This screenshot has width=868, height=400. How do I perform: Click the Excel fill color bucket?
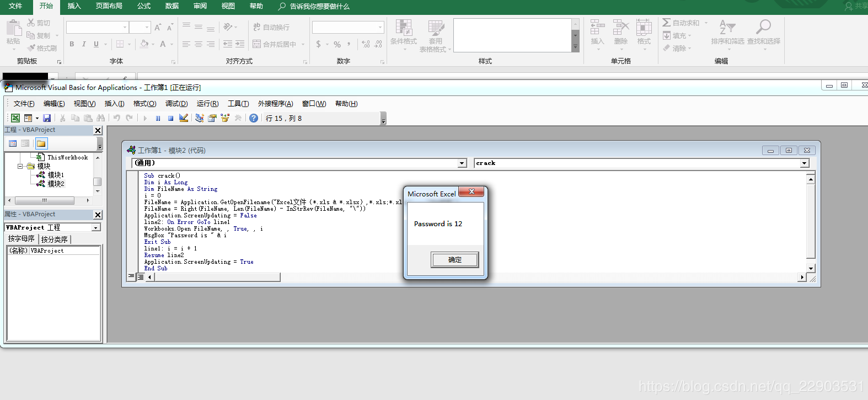coord(144,44)
